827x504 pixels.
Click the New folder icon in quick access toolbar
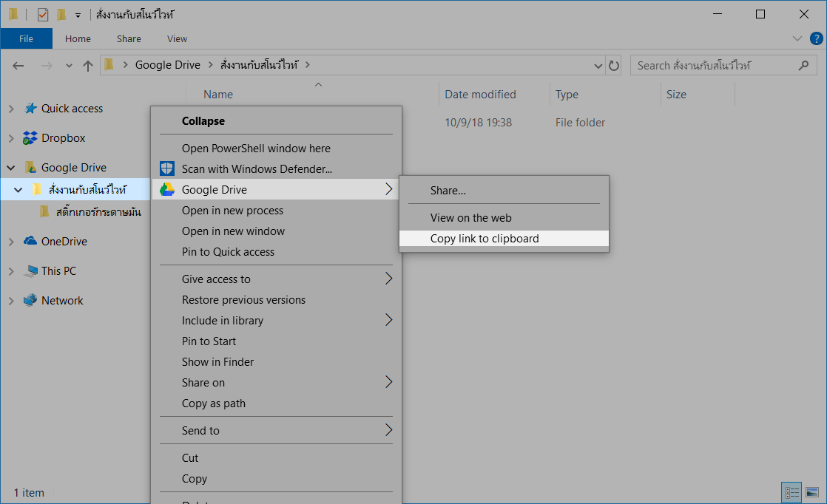point(61,15)
